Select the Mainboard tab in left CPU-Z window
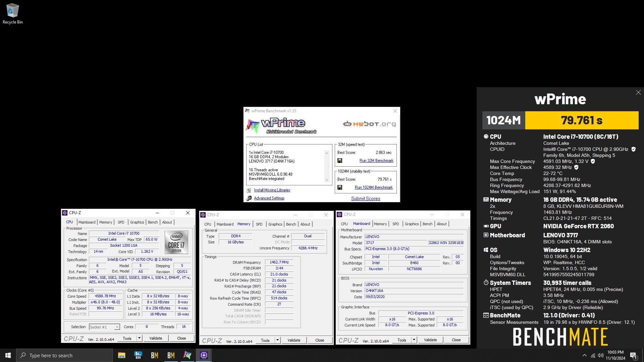Screen dimensions: 644x362 pyautogui.click(x=87, y=222)
